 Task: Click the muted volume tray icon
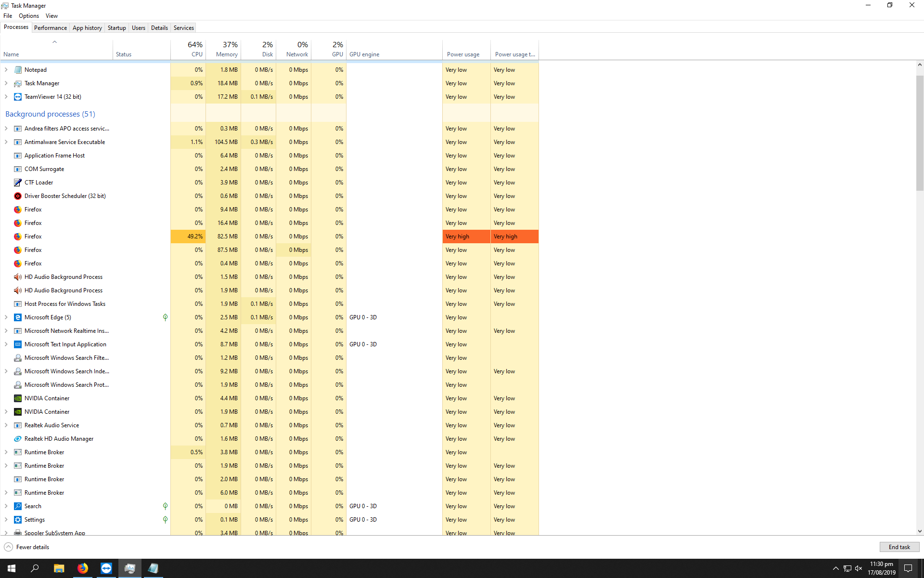(x=858, y=568)
